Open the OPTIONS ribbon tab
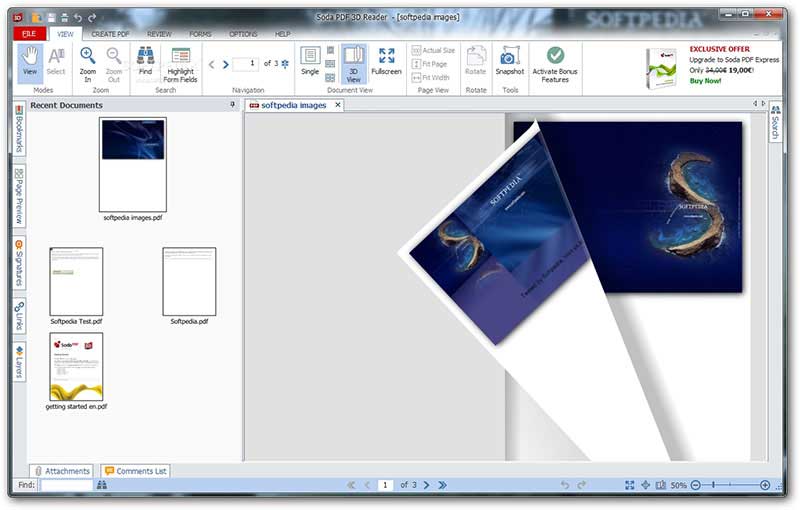This screenshot has width=800, height=510. [243, 34]
